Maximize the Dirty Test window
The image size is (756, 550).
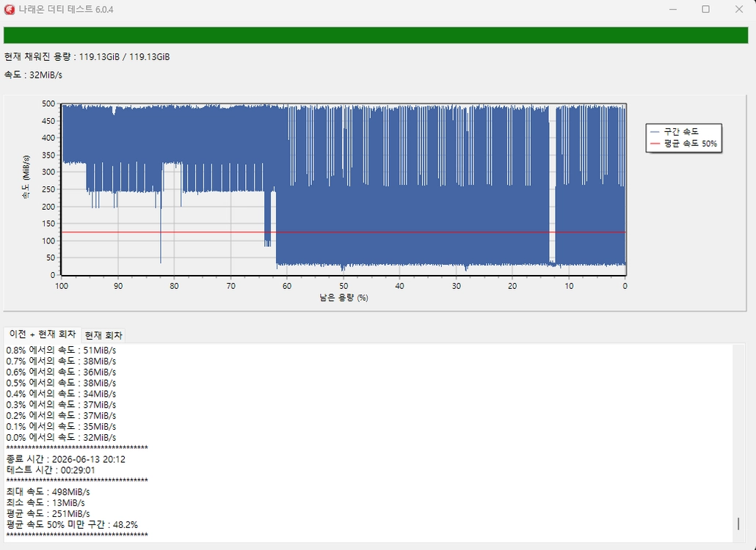point(705,9)
